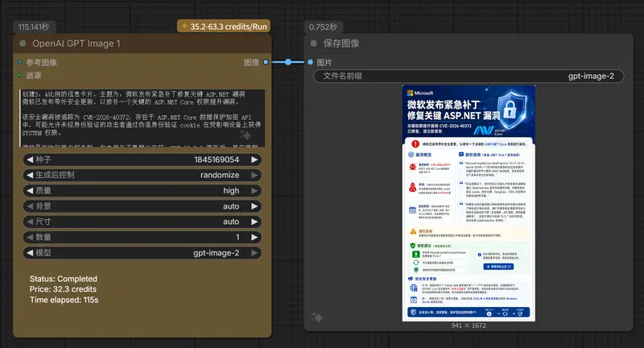Click the Price: 32.3 credits text
Viewport: 644px width, 348px height.
63,289
